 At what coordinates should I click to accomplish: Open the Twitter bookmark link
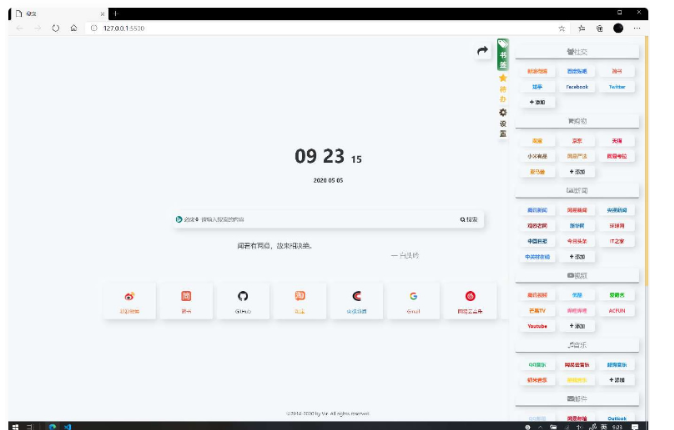tap(617, 87)
